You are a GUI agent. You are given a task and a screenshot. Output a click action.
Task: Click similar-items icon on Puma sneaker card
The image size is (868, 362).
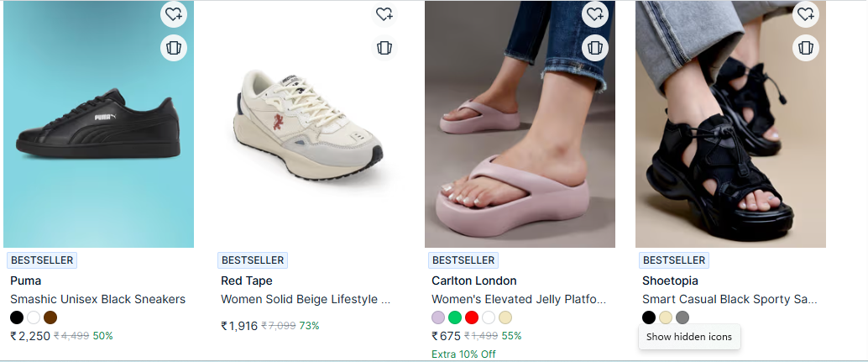174,48
